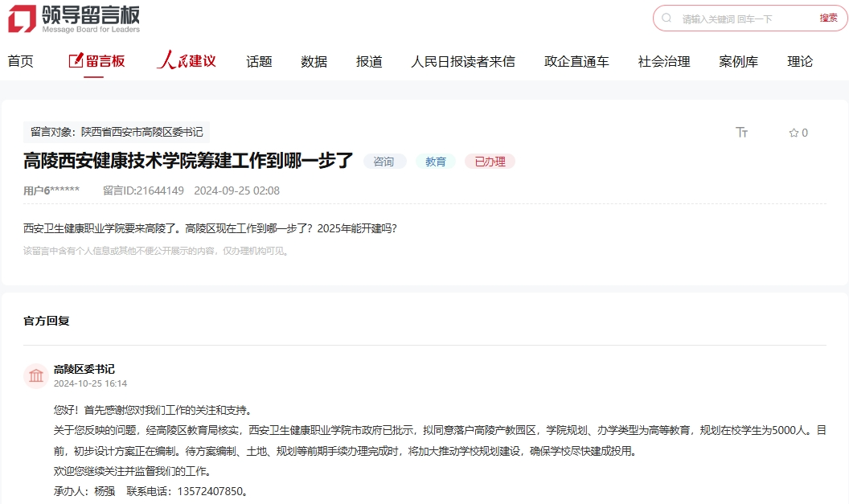Switch to the 首页 tab
849x504 pixels.
[20, 60]
